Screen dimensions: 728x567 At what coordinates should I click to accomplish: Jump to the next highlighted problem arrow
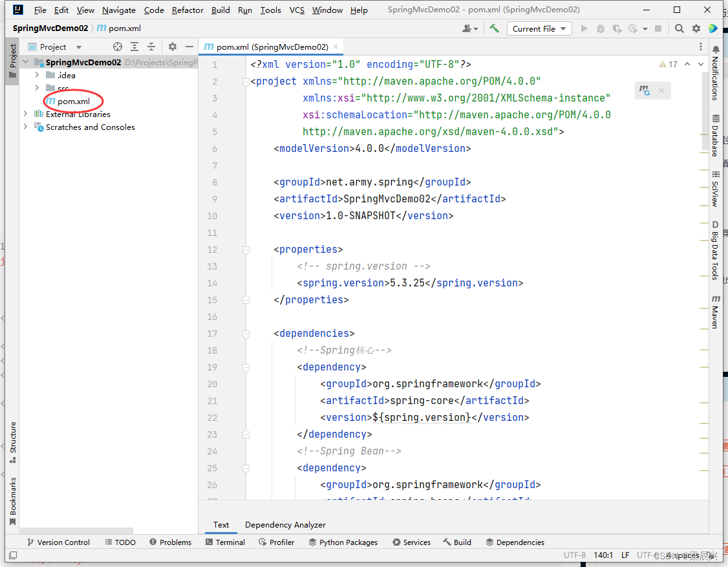(701, 64)
